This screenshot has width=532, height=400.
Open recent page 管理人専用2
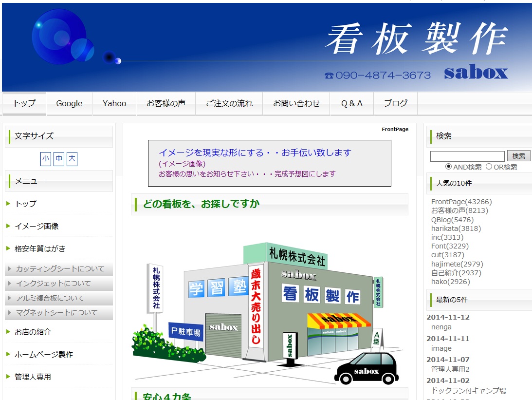[450, 369]
